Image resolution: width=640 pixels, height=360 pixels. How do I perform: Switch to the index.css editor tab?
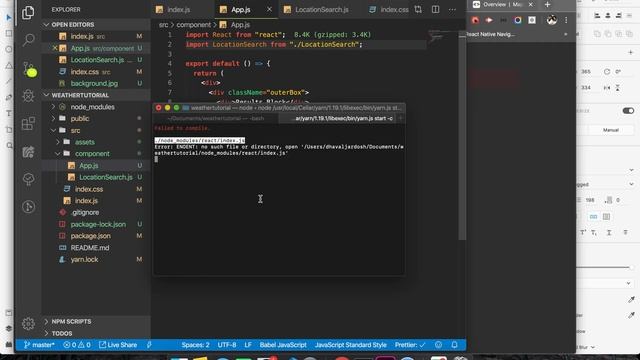point(388,9)
